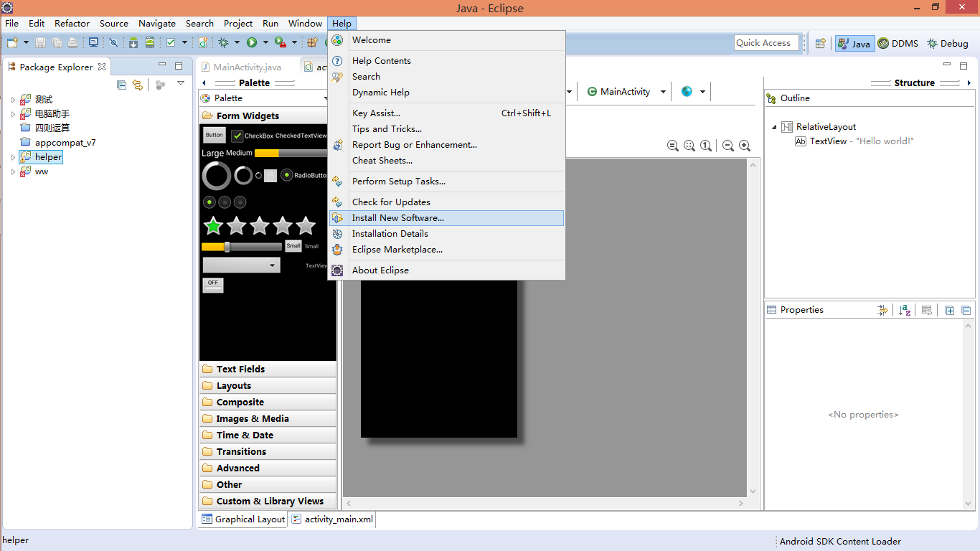Click the SeekBar slider widget in palette
Image resolution: width=980 pixels, height=551 pixels.
point(241,247)
